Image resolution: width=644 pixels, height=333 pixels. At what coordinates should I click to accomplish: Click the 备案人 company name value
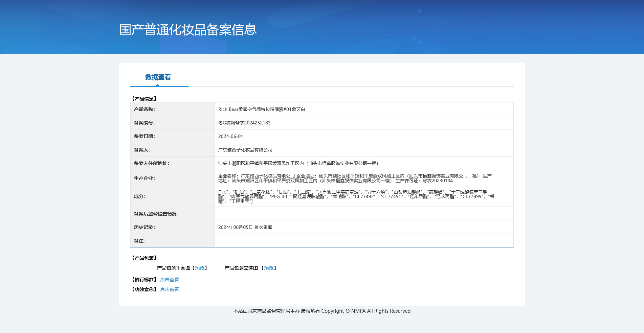(245, 150)
